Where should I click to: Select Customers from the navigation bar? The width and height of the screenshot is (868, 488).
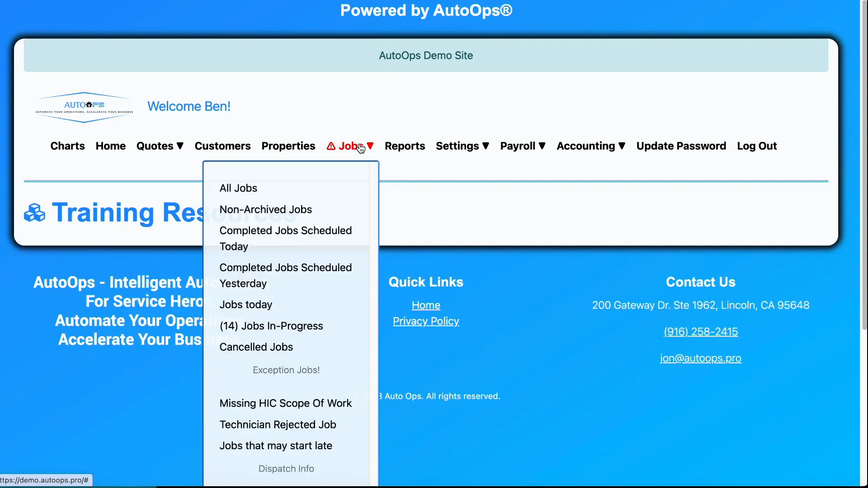tap(223, 145)
